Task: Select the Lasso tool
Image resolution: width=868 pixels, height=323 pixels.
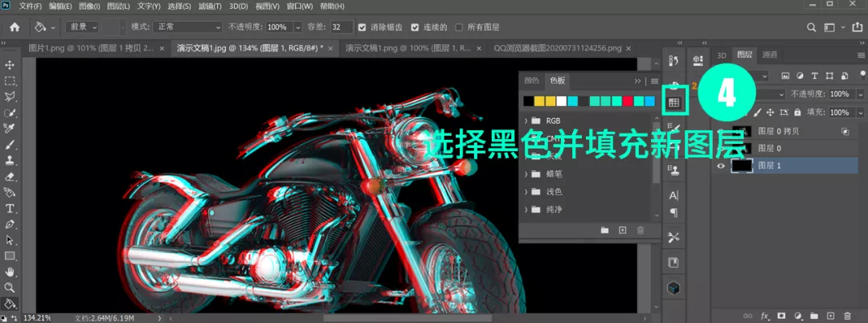Action: click(10, 96)
